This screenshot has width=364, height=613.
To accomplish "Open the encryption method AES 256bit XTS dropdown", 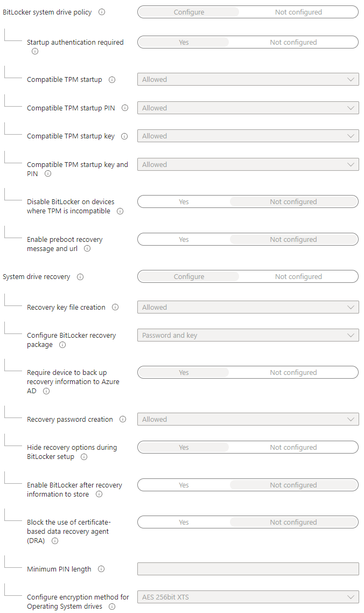I will 248,597.
